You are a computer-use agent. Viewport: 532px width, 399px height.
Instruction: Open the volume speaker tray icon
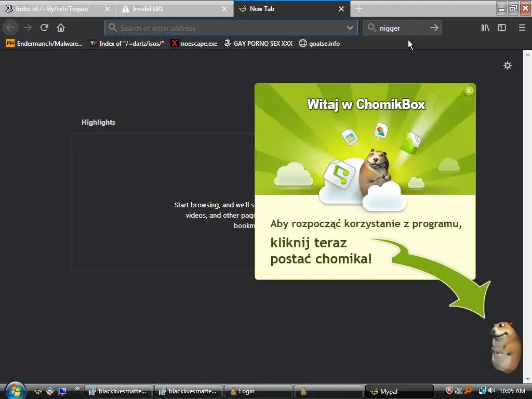[x=491, y=391]
